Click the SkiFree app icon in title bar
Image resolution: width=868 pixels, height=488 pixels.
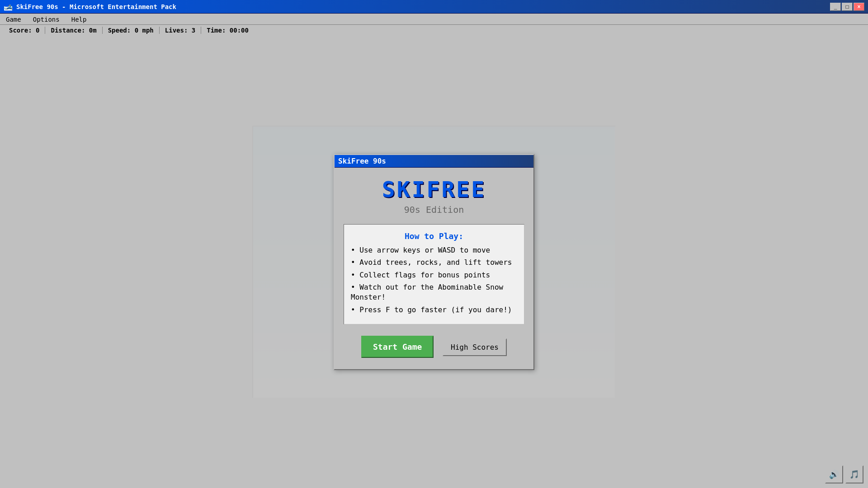coord(8,7)
